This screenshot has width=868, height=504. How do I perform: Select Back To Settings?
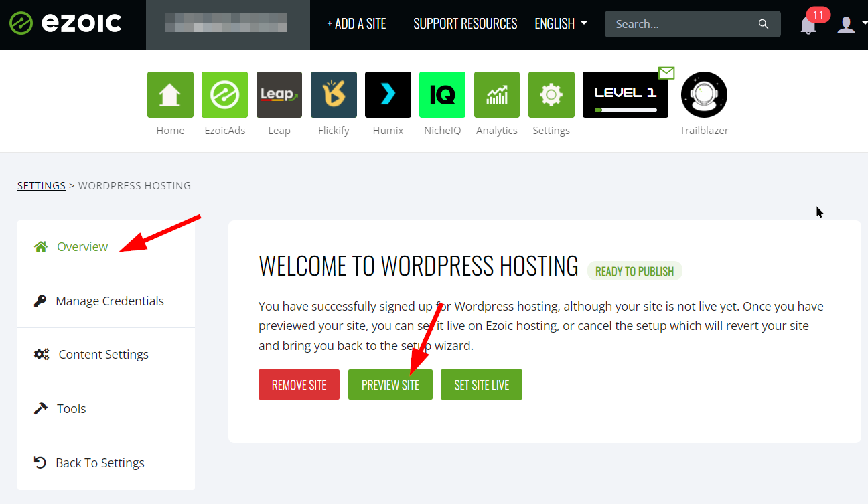pos(106,463)
